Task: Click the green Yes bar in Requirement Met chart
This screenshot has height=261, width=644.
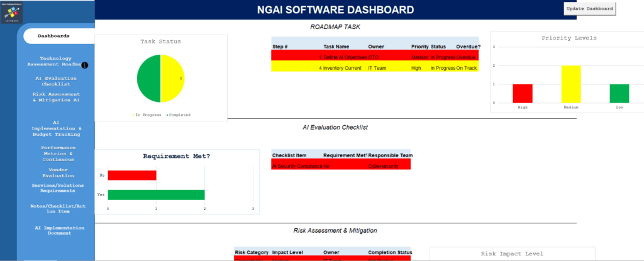Action: click(156, 195)
